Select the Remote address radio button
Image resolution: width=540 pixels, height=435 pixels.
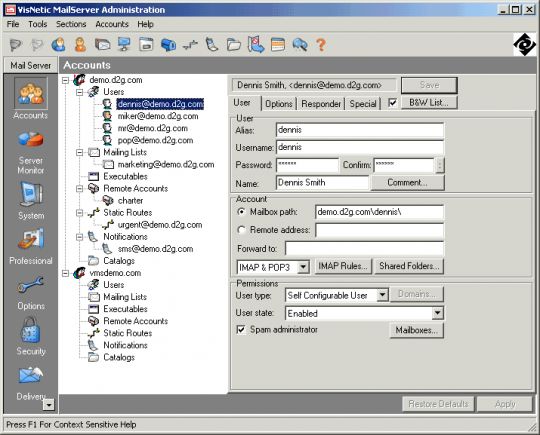tap(241, 230)
